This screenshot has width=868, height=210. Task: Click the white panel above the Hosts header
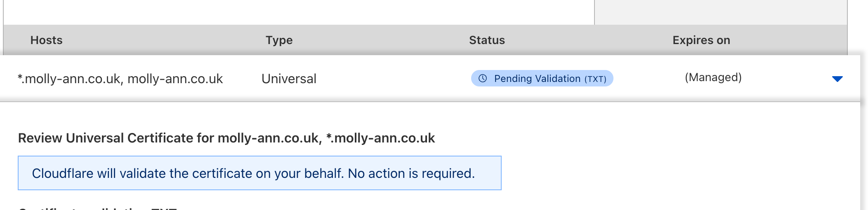[299, 12]
